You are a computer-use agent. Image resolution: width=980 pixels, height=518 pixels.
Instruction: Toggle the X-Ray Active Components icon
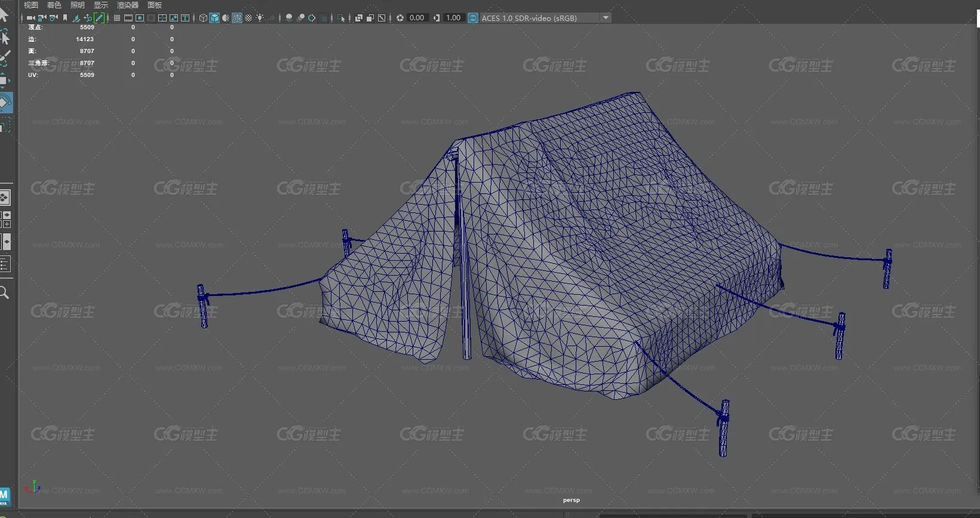[370, 18]
